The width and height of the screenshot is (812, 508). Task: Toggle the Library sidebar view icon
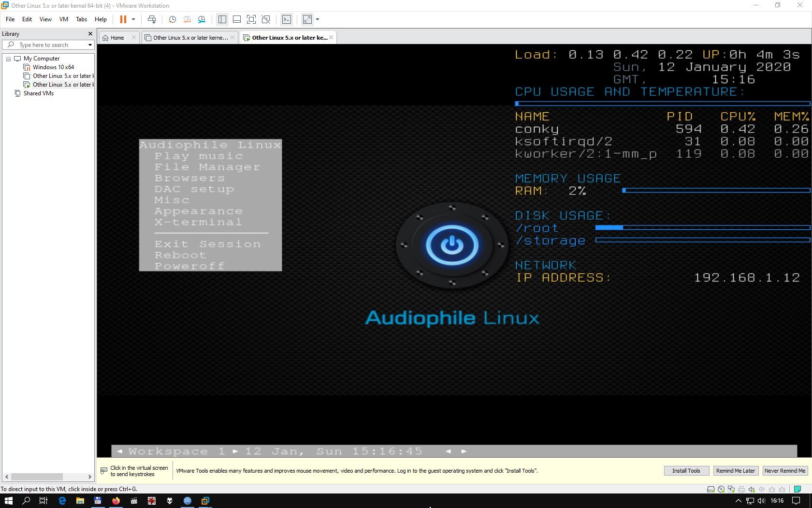pyautogui.click(x=222, y=19)
